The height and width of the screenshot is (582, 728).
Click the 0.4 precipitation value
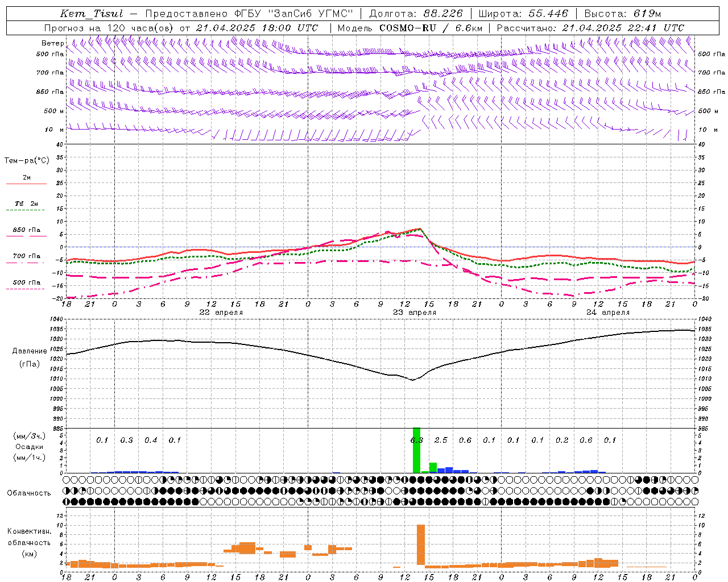pos(151,440)
